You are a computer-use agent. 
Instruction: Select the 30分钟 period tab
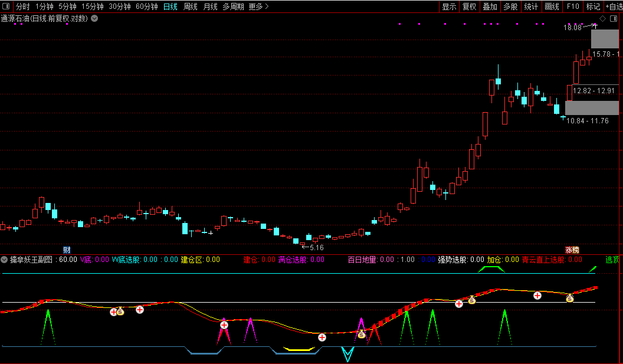click(x=120, y=6)
